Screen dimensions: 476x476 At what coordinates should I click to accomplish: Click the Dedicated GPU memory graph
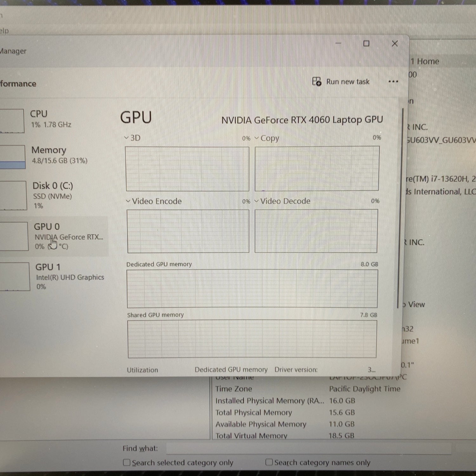point(252,288)
